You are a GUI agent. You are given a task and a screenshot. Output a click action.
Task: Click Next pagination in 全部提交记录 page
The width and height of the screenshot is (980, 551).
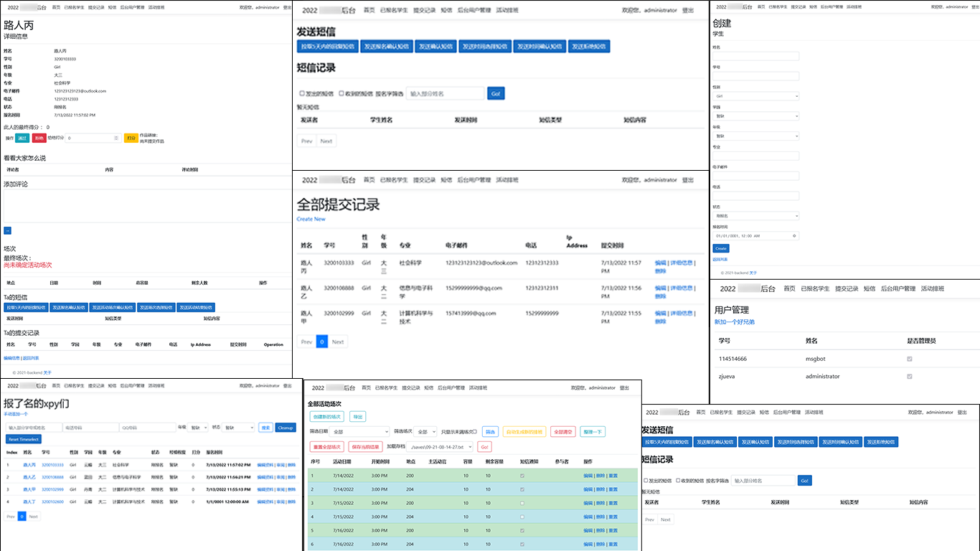click(x=338, y=342)
